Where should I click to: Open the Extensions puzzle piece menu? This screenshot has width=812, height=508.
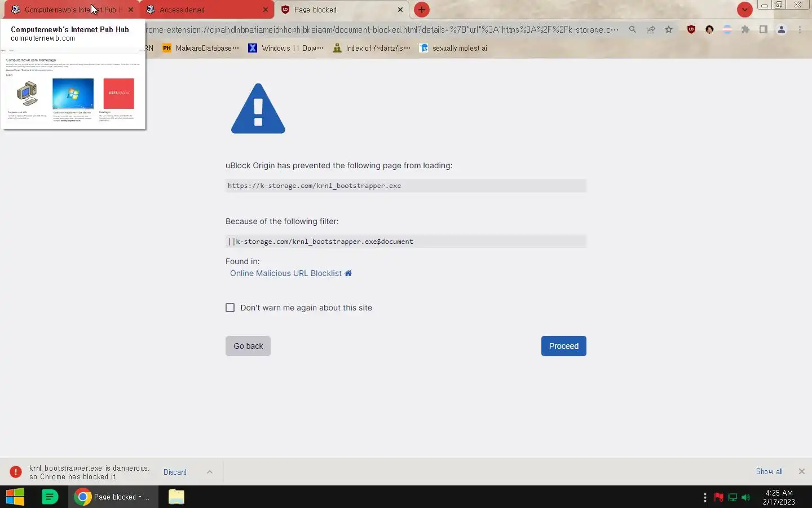[x=745, y=29]
